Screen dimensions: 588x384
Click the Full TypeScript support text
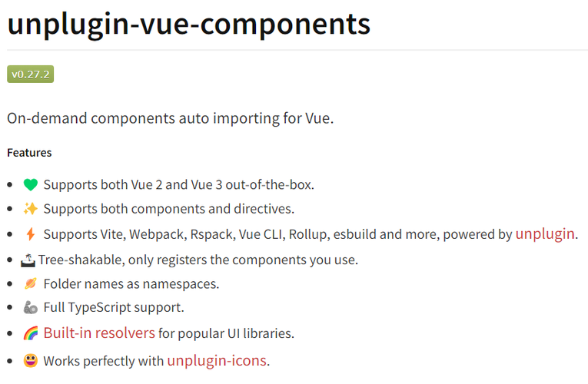[x=113, y=308]
